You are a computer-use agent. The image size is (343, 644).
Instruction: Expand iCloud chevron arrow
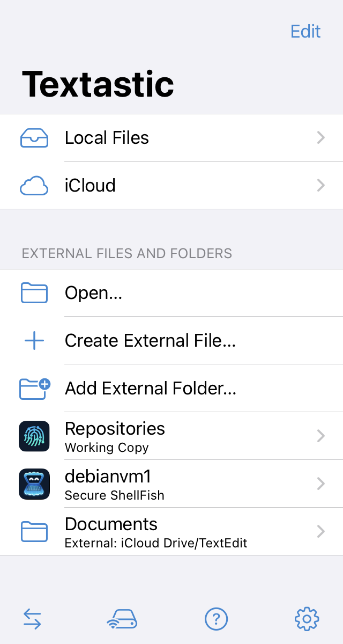coord(321,186)
